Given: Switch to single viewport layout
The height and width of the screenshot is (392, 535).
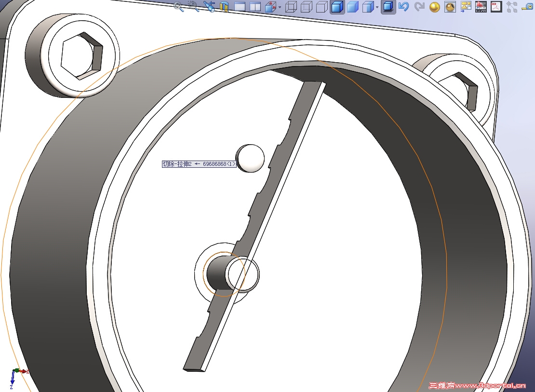Looking at the screenshot, I should point(240,7).
